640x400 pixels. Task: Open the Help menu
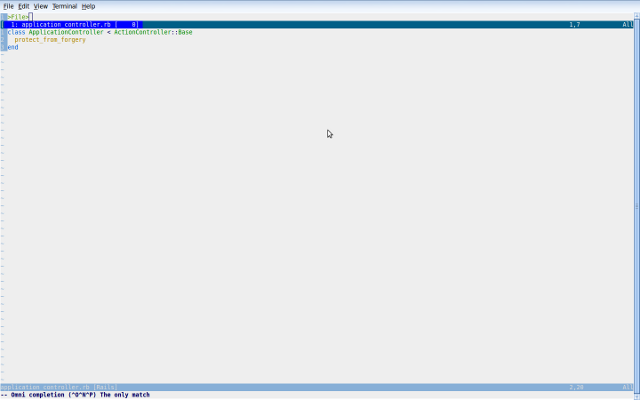(88, 6)
